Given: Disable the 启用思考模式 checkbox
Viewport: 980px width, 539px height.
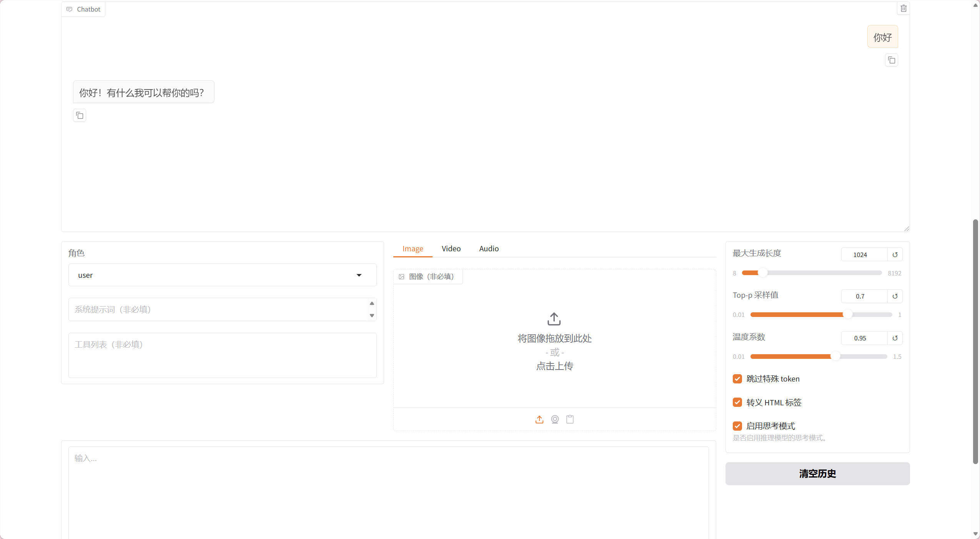Looking at the screenshot, I should (x=737, y=426).
